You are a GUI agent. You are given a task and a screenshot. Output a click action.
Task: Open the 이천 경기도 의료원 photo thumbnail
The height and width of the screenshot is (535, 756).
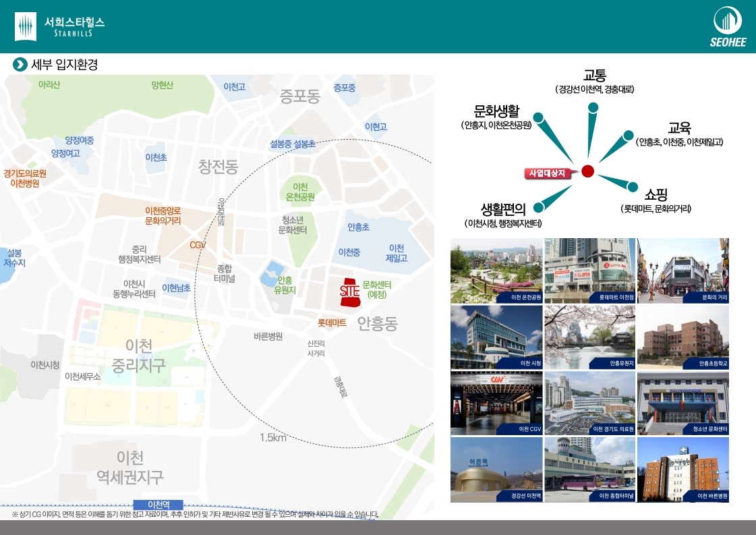[589, 403]
